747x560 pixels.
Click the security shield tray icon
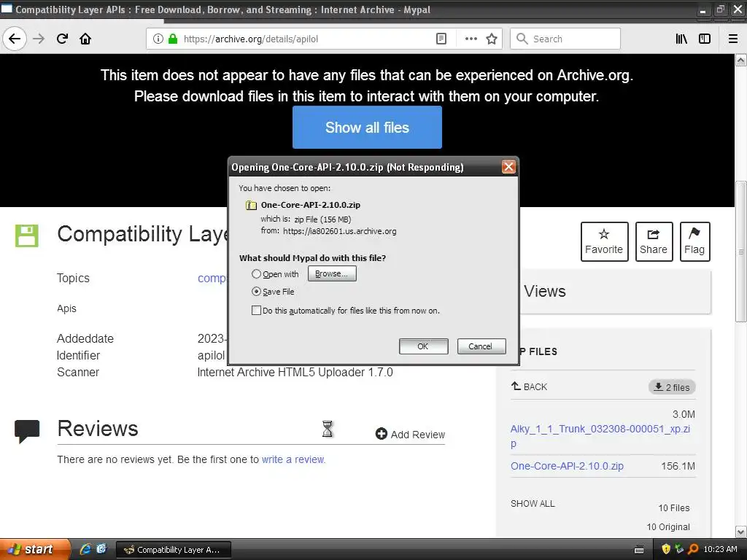pos(666,549)
